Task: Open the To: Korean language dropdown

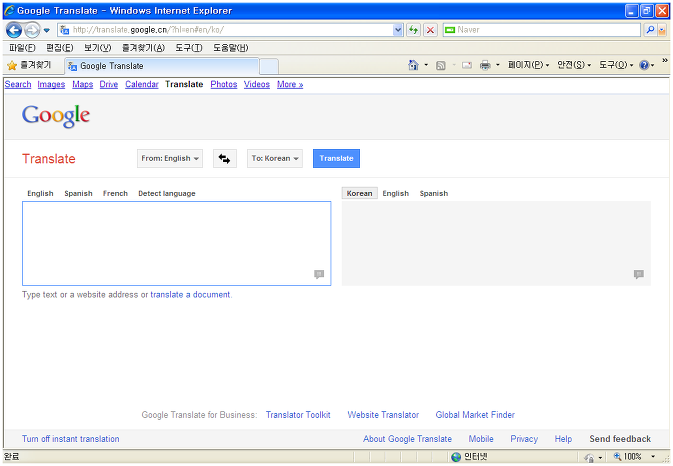Action: [275, 158]
